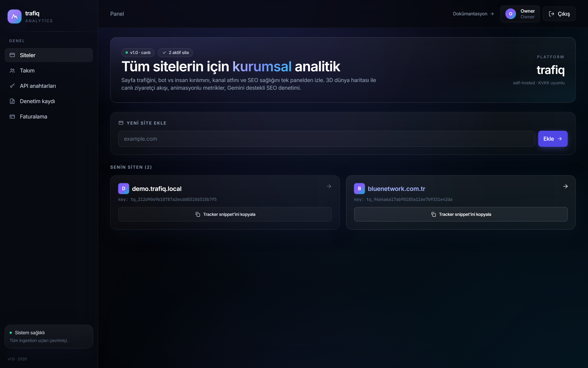This screenshot has height=368, width=588.
Task: Click the Denetim kaydı document icon
Action: [12, 101]
